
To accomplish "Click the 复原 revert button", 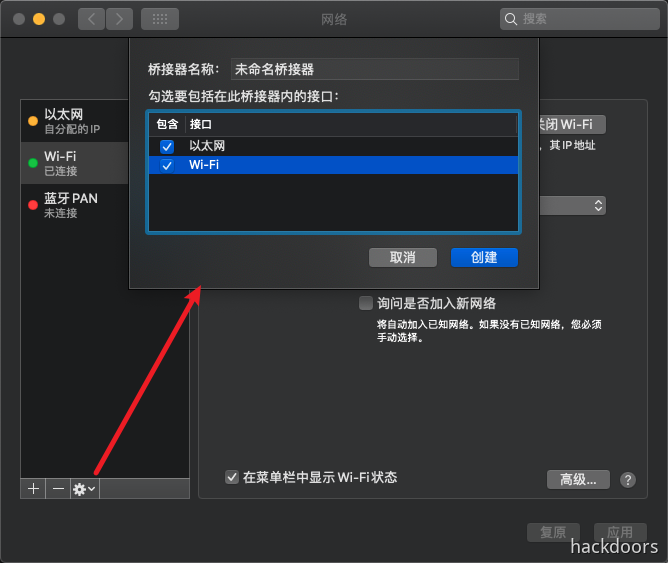I will 553,532.
